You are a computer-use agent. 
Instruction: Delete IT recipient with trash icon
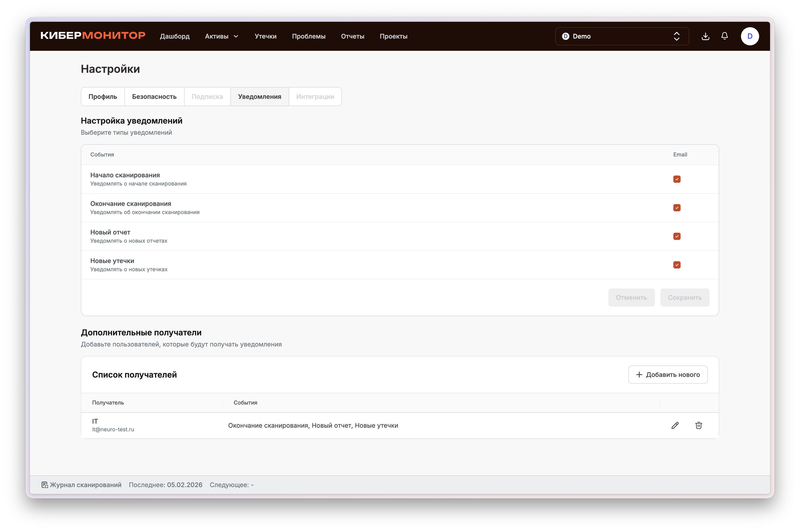point(699,425)
